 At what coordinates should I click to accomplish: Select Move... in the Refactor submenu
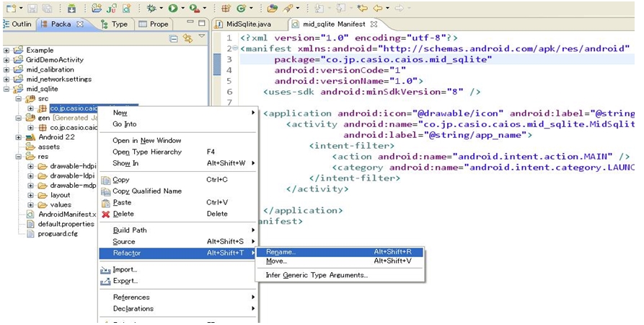pos(276,261)
